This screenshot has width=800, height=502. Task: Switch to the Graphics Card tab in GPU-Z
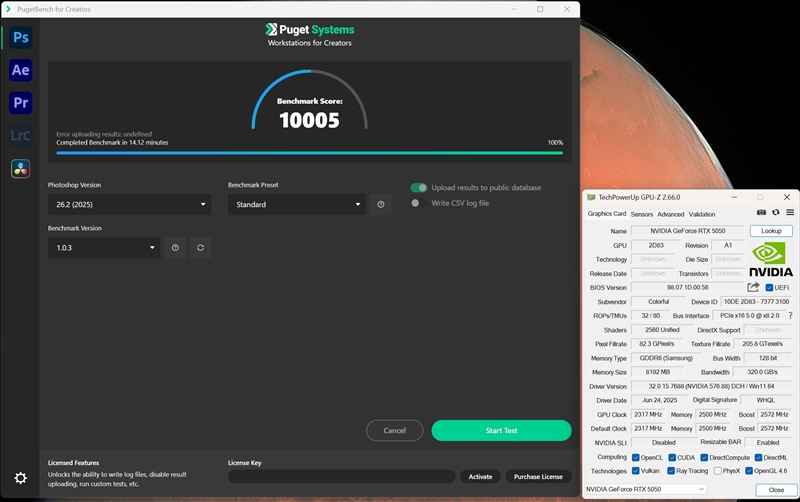pos(607,214)
